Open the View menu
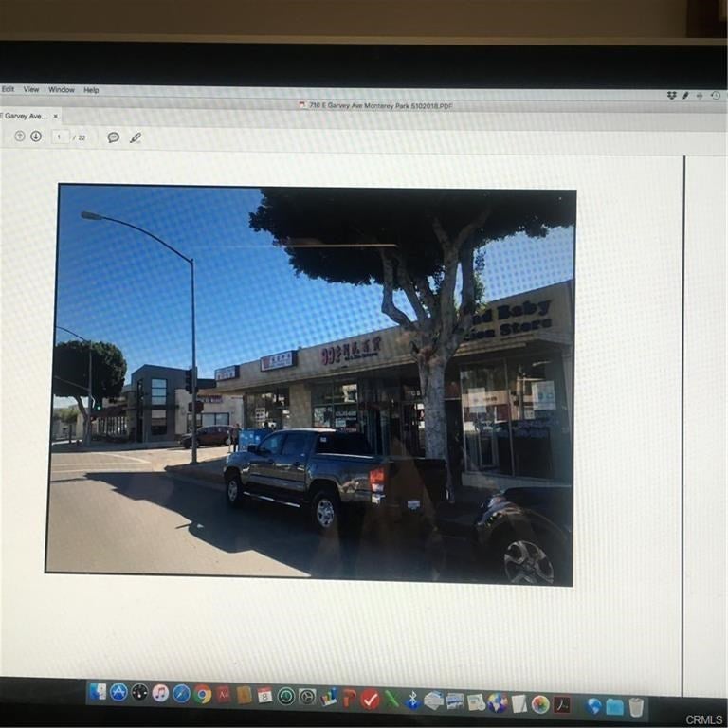The height and width of the screenshot is (728, 728). tap(31, 89)
